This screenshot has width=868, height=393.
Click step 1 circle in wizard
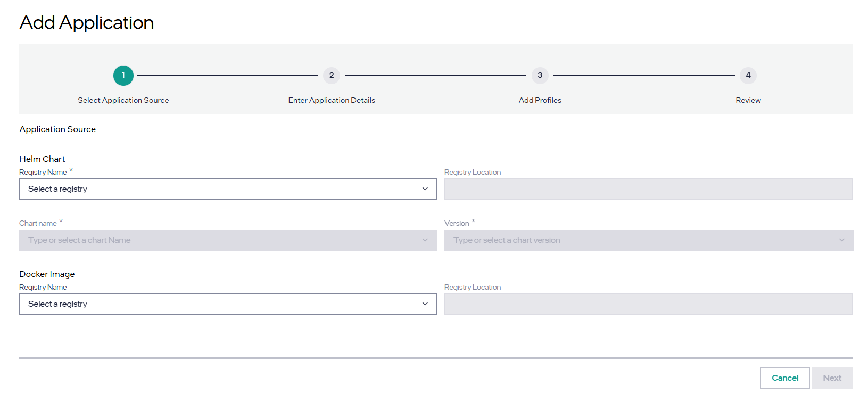pos(123,76)
